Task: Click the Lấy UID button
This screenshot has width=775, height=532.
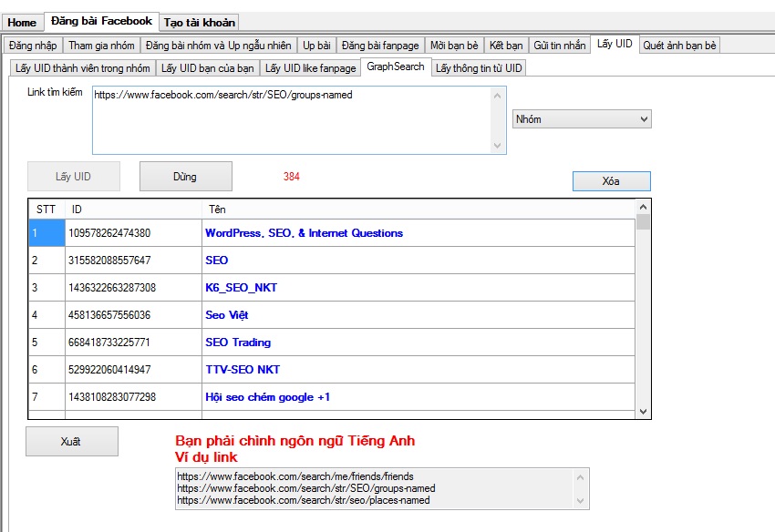Action: pos(73,177)
